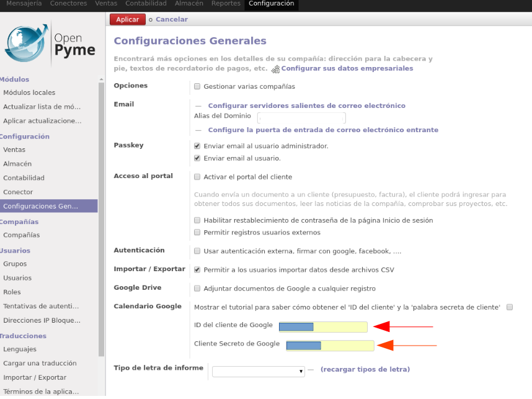The image size is (532, 399).
Task: Enable Habilitar restablecimiento de contraseña checkbox
Action: (197, 220)
